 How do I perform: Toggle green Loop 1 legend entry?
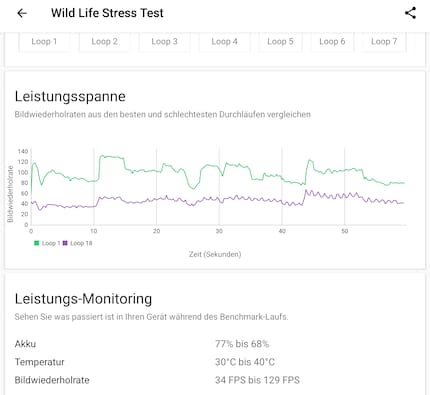(47, 243)
